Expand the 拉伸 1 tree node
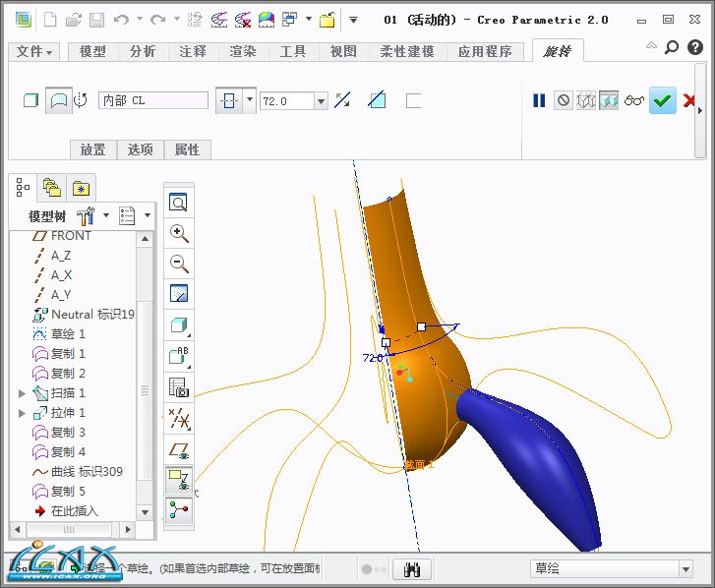 (x=23, y=413)
